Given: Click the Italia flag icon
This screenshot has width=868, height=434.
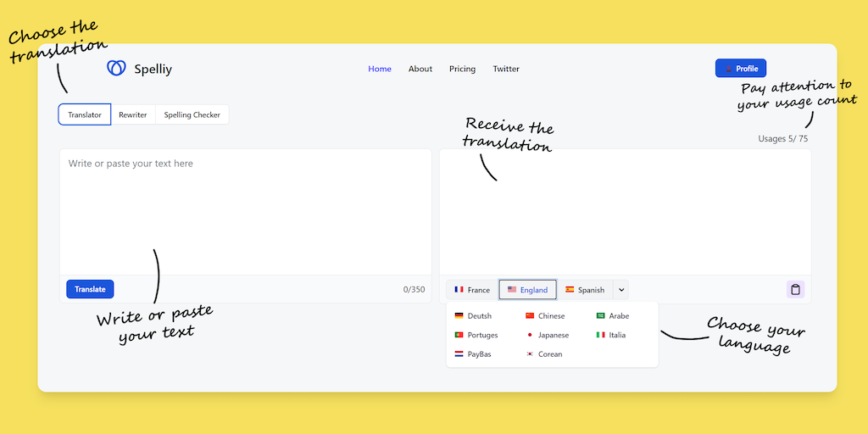Looking at the screenshot, I should click(601, 335).
